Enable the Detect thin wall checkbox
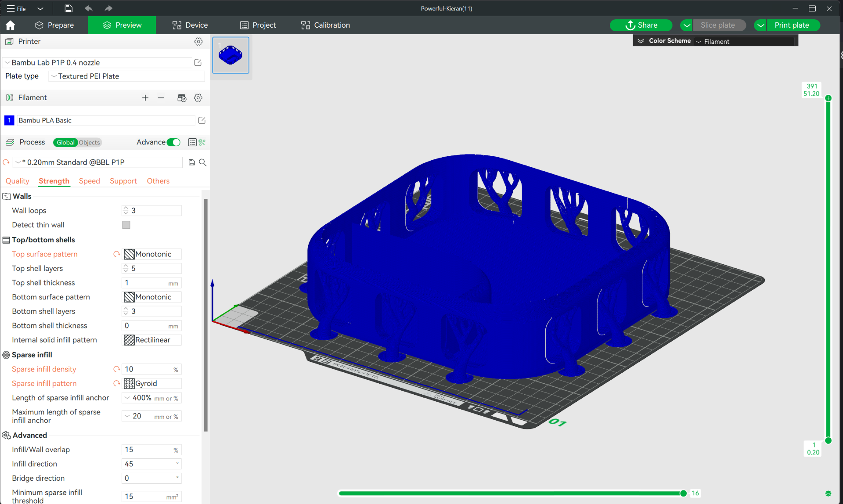This screenshot has width=843, height=504. click(x=126, y=225)
